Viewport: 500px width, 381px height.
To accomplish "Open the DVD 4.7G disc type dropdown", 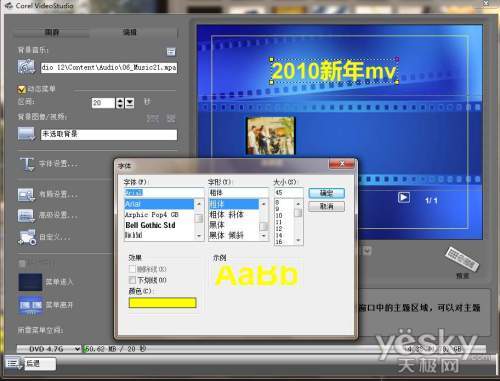I will click(77, 349).
